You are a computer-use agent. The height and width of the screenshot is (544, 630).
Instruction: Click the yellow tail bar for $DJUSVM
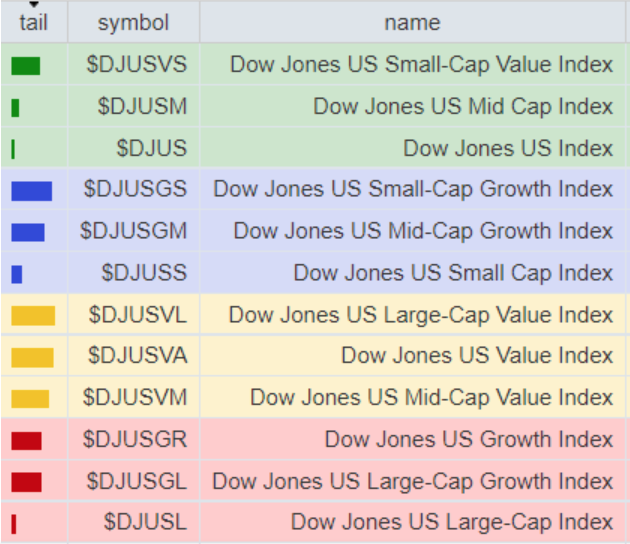click(30, 399)
